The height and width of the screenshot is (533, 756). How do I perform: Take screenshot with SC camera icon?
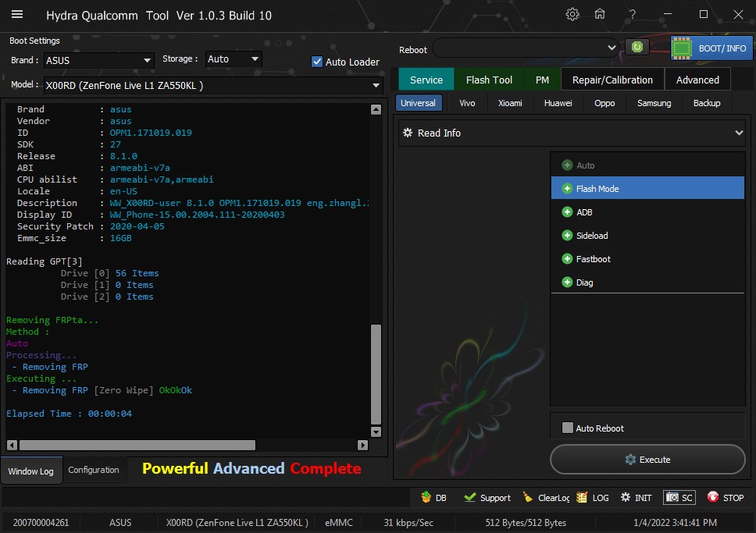672,497
